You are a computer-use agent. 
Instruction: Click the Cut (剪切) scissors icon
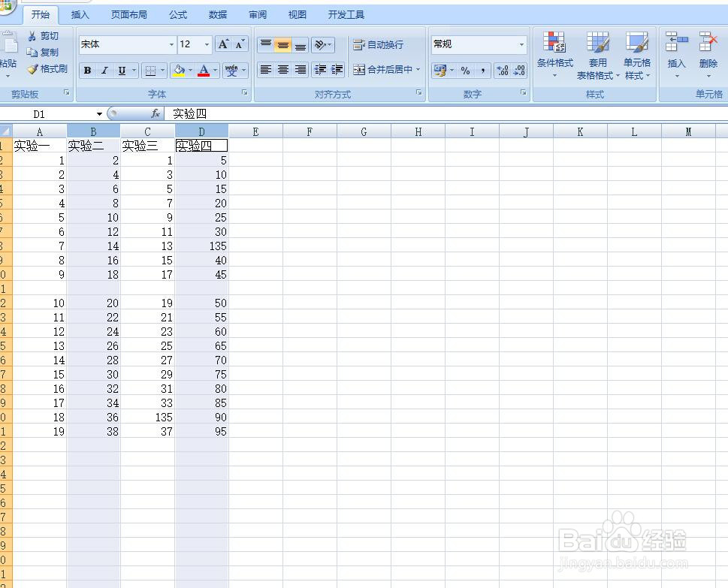pos(32,36)
